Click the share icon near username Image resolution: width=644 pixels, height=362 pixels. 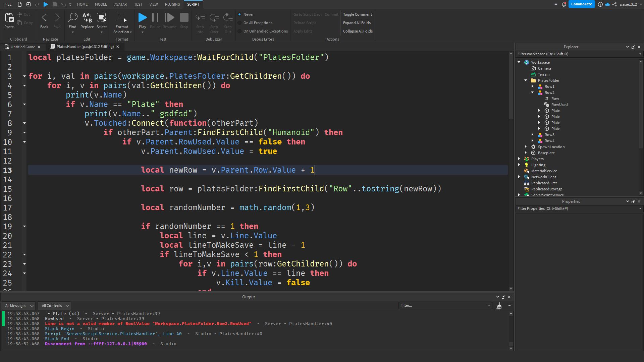tap(614, 4)
